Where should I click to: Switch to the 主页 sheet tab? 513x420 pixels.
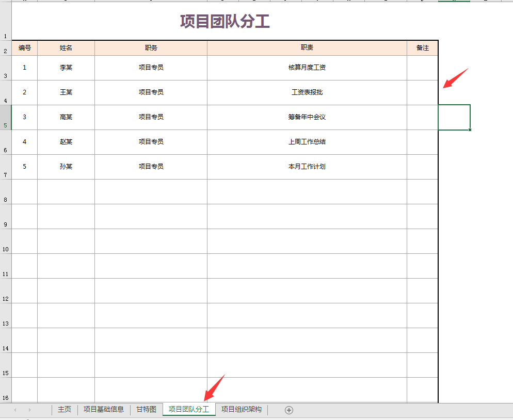63,409
